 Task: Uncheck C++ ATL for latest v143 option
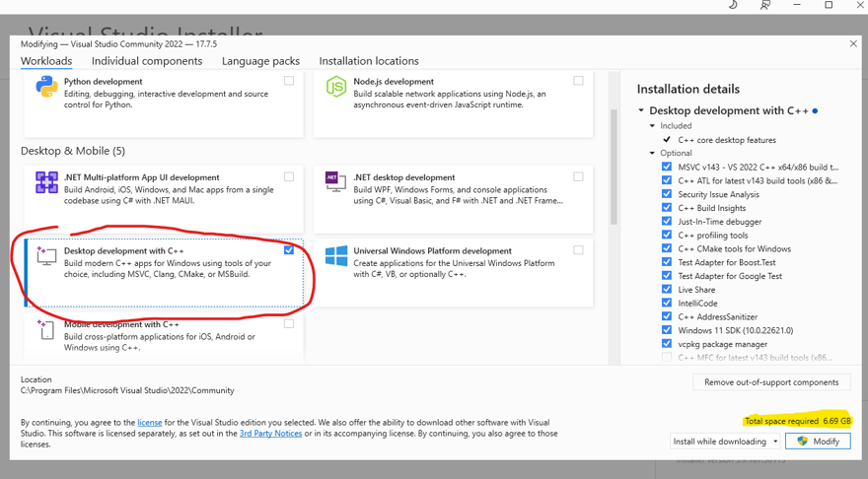pyautogui.click(x=667, y=180)
